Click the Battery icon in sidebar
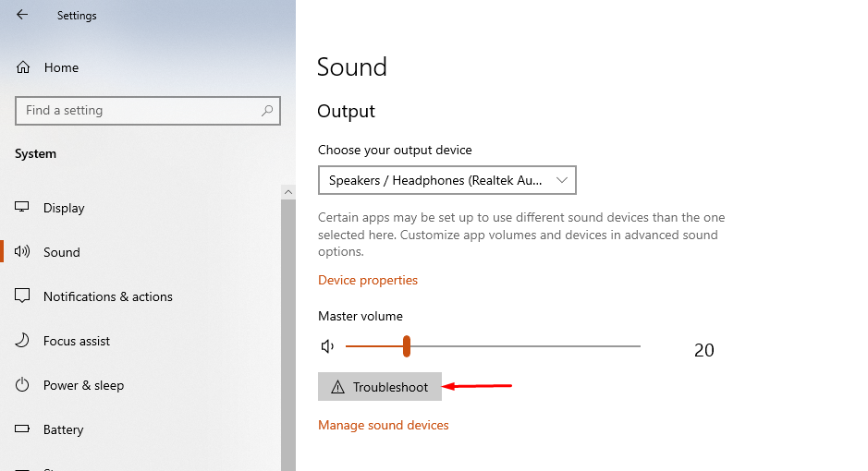 click(22, 429)
